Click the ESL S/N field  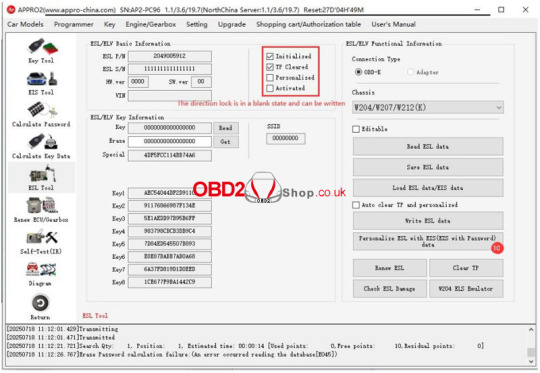pyautogui.click(x=170, y=69)
